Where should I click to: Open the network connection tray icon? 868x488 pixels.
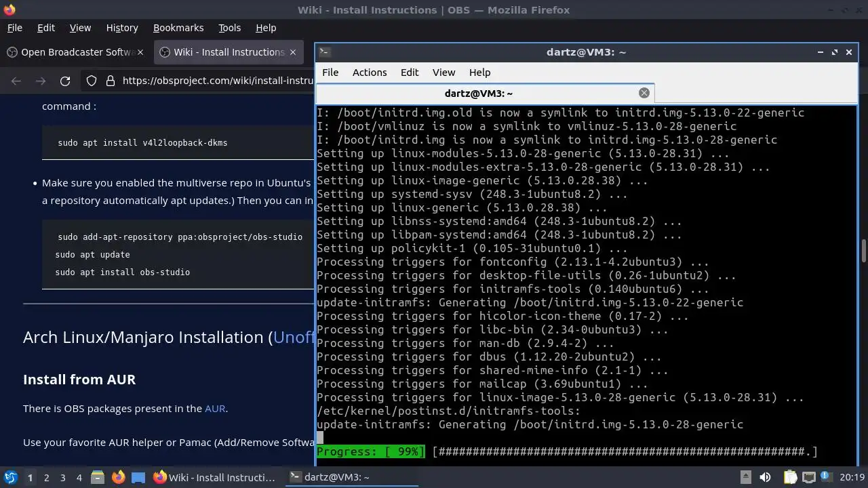808,477
